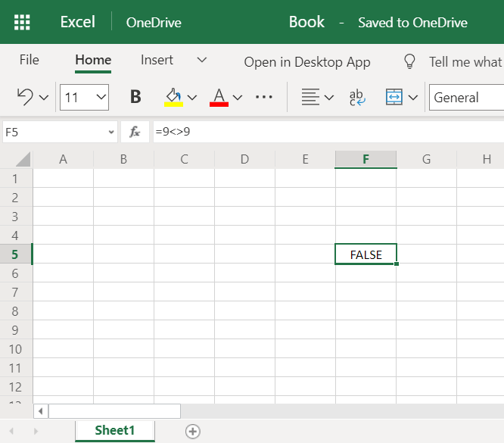Click the insert function fx icon
This screenshot has width=504, height=443.
[135, 132]
